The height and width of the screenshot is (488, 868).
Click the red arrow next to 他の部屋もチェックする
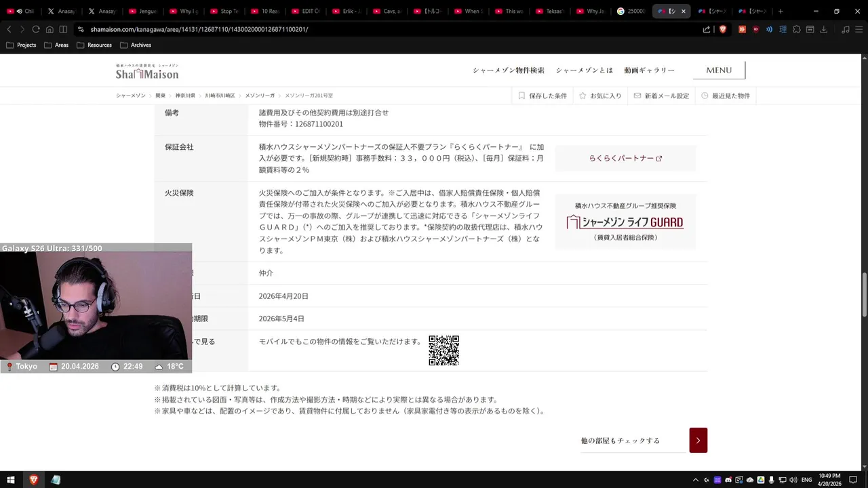pyautogui.click(x=698, y=440)
